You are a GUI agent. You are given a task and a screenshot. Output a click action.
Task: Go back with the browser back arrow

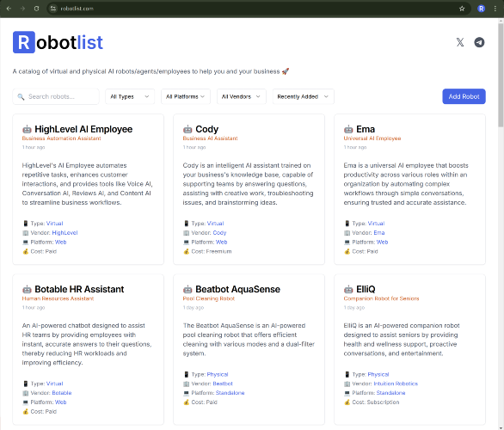coord(9,9)
